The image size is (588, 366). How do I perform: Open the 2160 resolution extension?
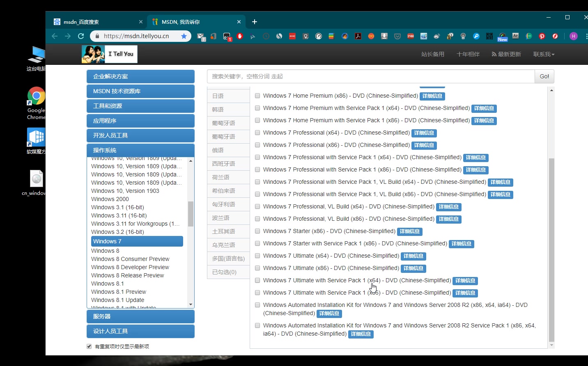(x=411, y=36)
